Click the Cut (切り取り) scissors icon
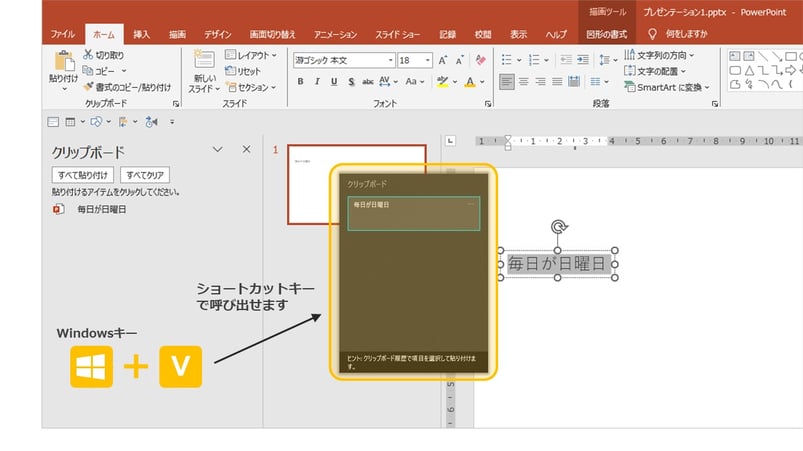This screenshot has width=803, height=451. pos(88,54)
